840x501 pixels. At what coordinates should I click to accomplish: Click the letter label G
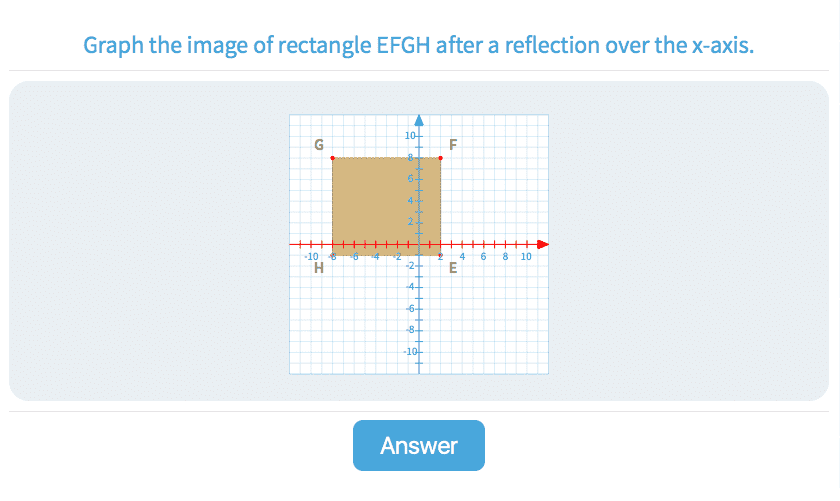[x=319, y=144]
